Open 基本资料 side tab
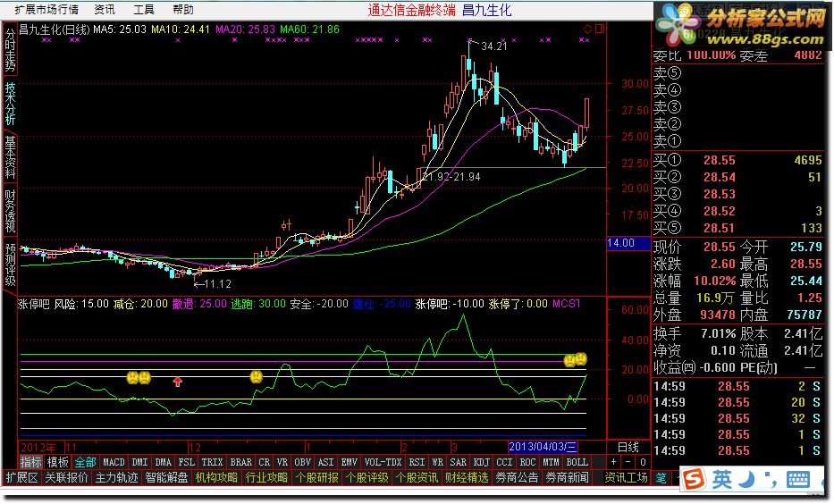 (10, 157)
